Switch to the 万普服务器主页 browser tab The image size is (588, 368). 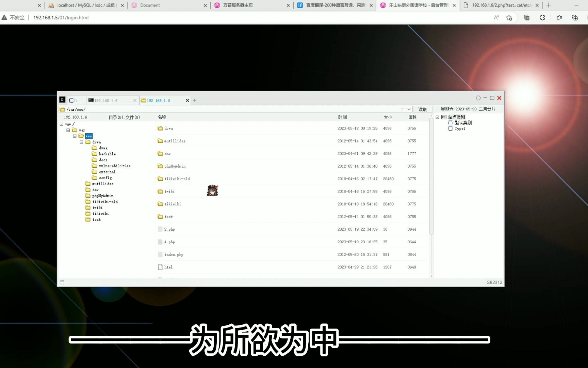coord(252,5)
